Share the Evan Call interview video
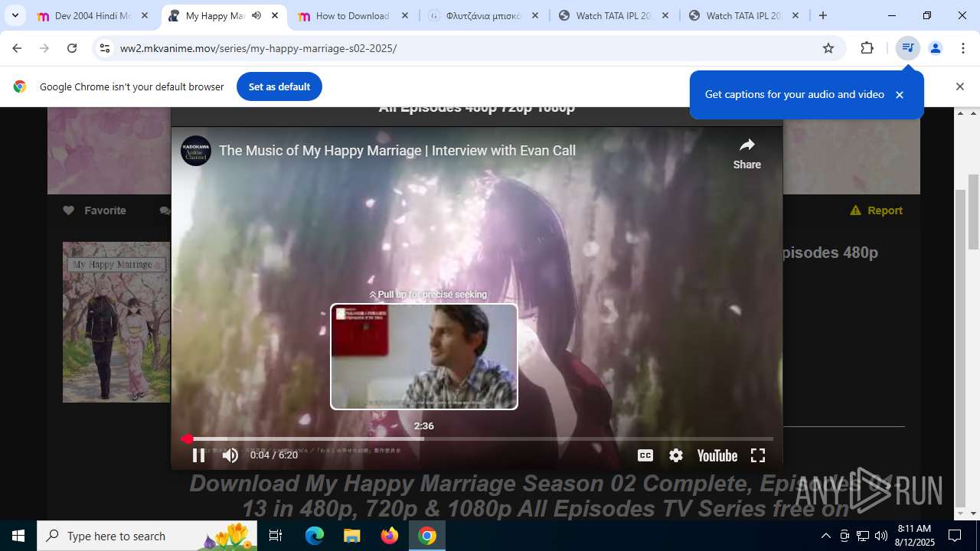Viewport: 980px width, 551px height. pyautogui.click(x=747, y=153)
